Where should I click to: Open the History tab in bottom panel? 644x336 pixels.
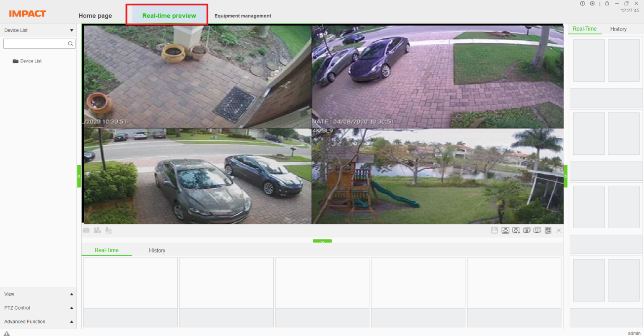[x=157, y=250]
